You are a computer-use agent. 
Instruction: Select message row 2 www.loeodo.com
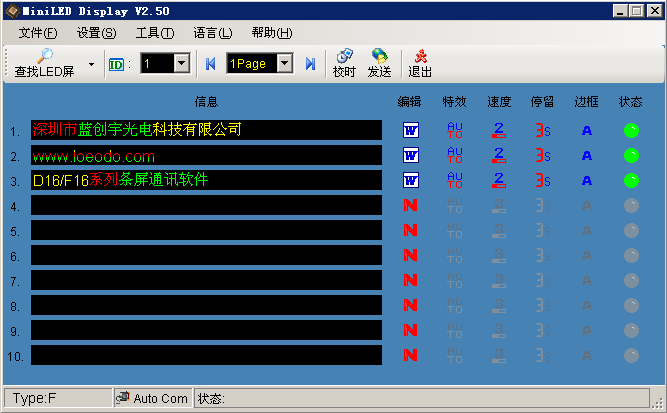[x=206, y=155]
